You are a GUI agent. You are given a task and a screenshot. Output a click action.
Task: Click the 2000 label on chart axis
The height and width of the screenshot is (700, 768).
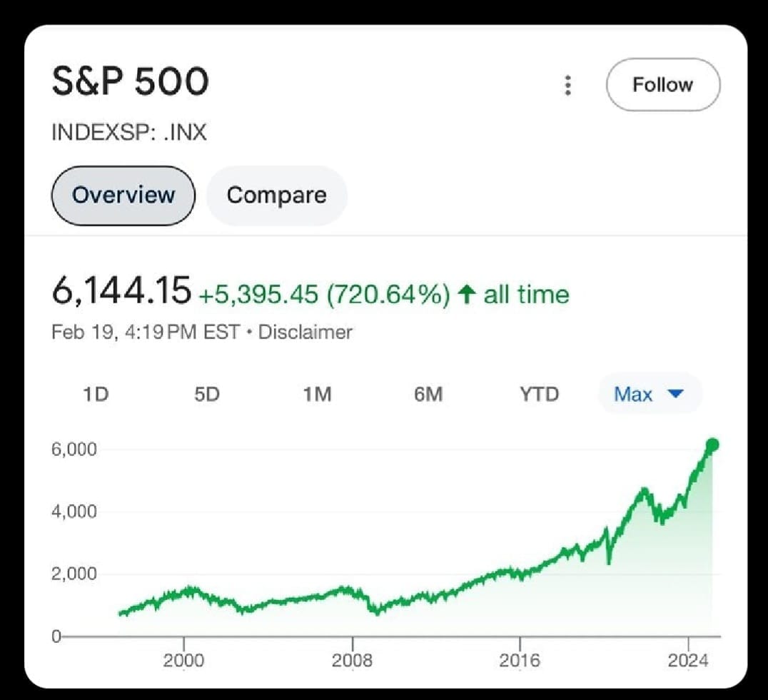(183, 661)
